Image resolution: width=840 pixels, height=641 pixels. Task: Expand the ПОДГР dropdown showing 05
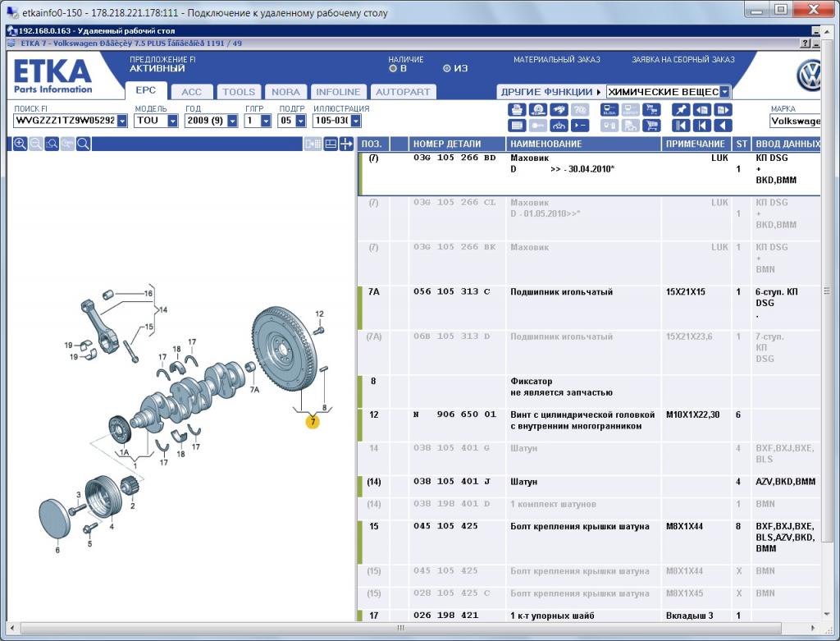[x=300, y=121]
